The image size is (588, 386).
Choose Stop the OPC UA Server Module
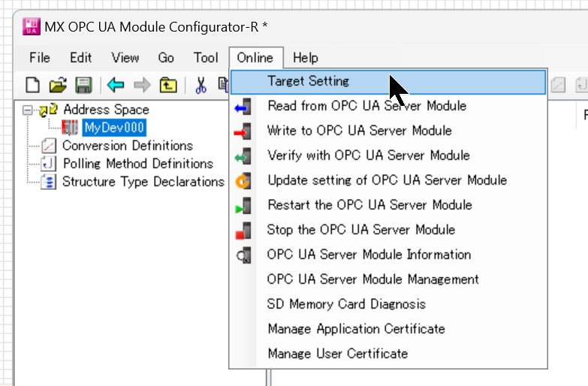[388, 230]
